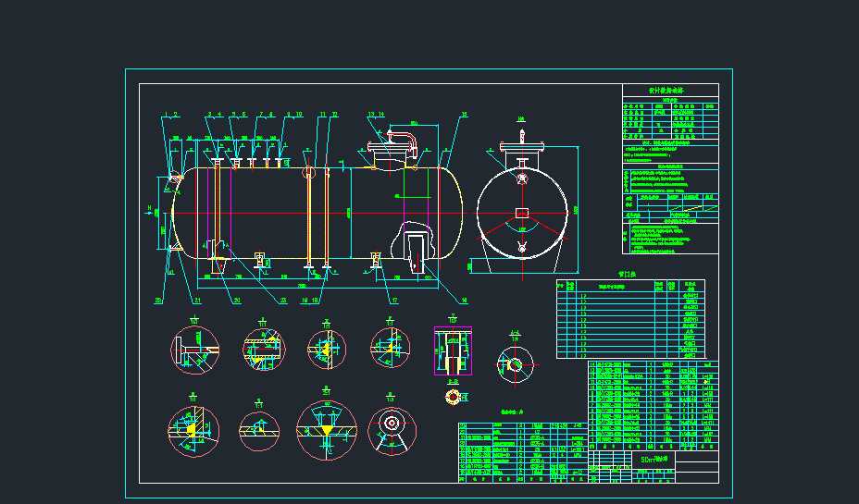The image size is (859, 504).
Task: Click the design data table title at top right
Action: (670, 91)
